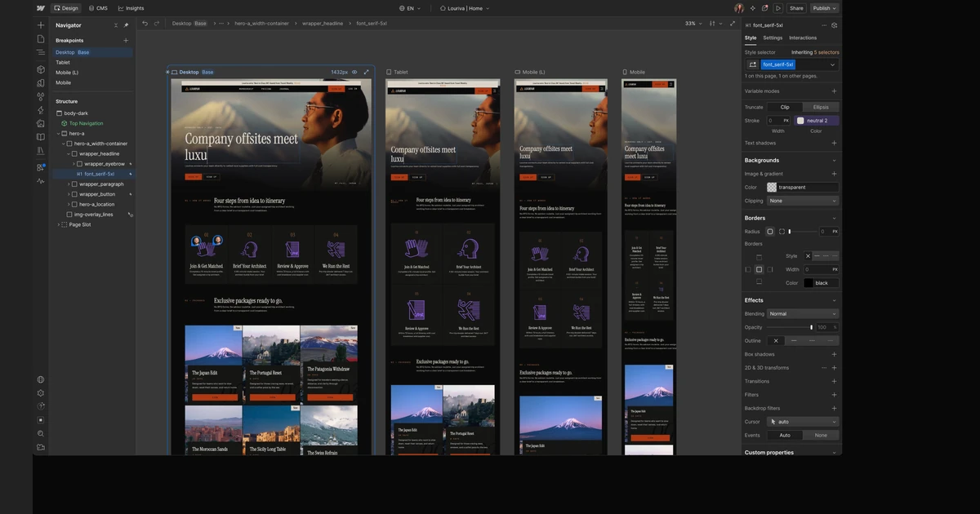Open the settings gear in left sidebar
The width and height of the screenshot is (980, 514).
point(41,392)
